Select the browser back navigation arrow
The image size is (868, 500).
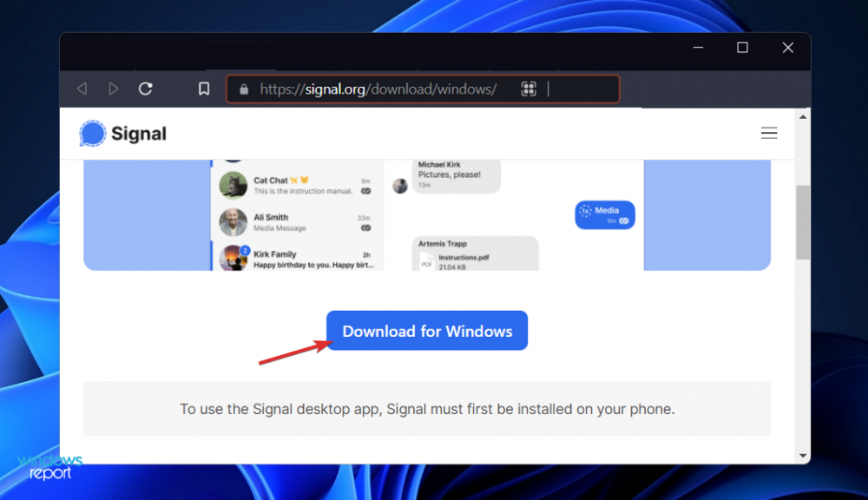pos(82,88)
